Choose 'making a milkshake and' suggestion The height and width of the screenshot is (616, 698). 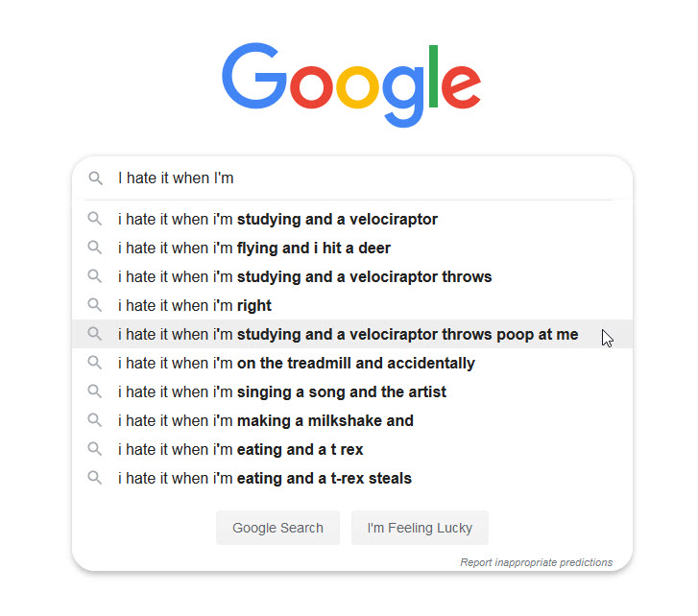coord(265,421)
